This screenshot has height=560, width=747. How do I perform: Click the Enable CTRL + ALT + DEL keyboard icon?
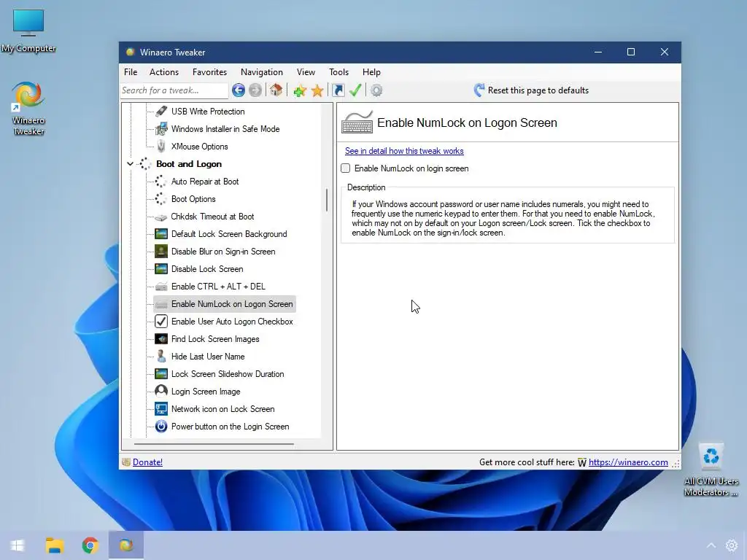click(x=161, y=287)
